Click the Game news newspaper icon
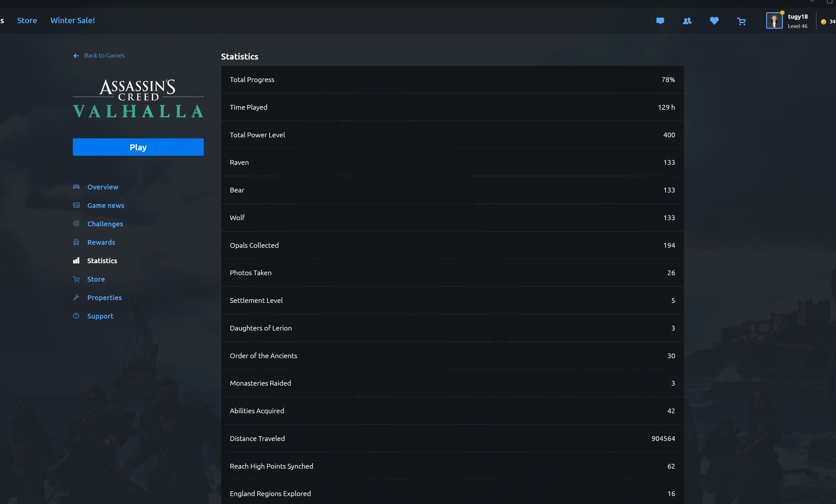Screen dimensions: 836x504 pos(76,205)
